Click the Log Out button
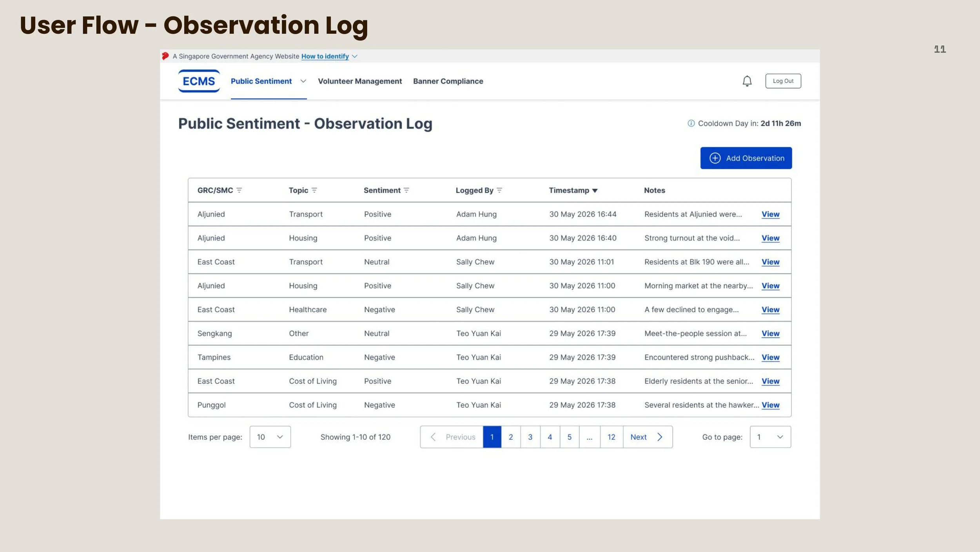 [x=783, y=81]
